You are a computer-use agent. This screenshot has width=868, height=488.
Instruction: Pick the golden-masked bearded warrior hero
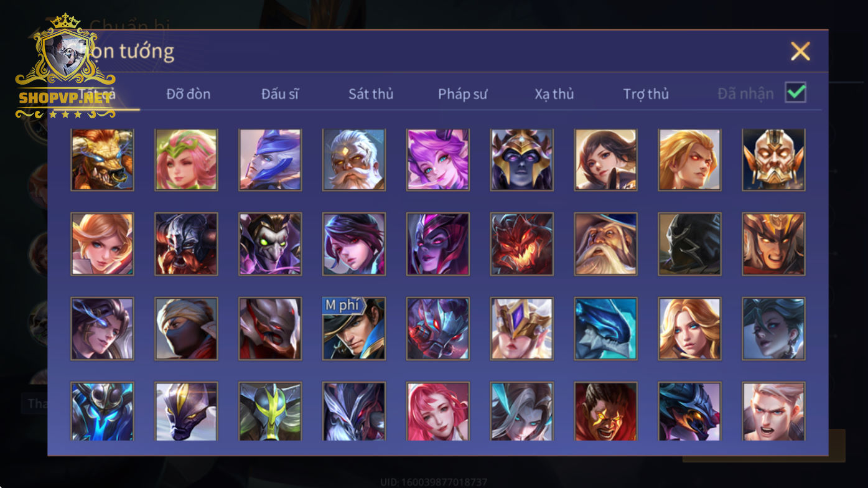click(773, 160)
